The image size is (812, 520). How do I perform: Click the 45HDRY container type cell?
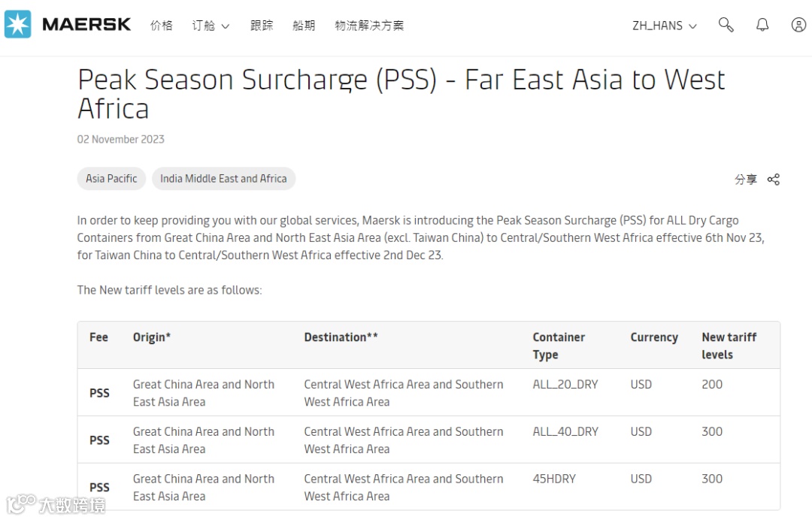tap(554, 479)
